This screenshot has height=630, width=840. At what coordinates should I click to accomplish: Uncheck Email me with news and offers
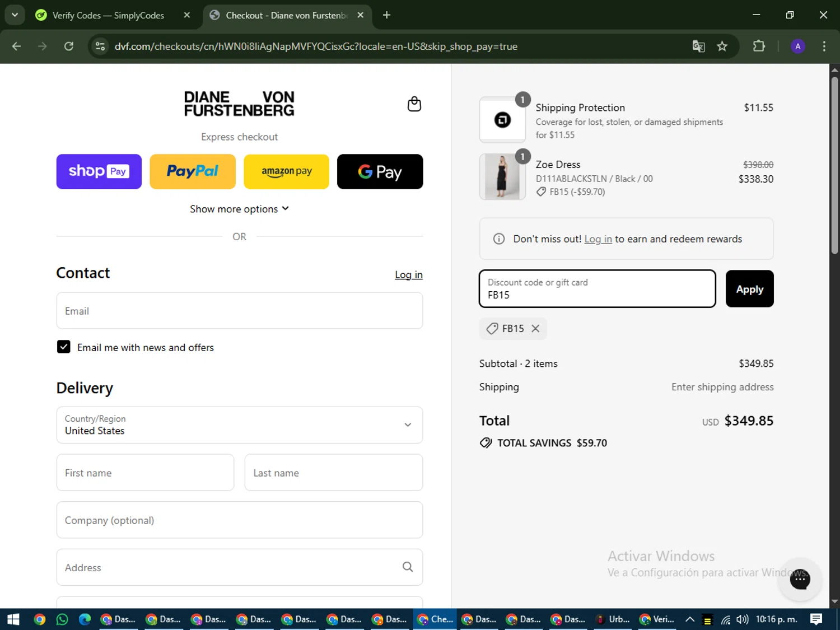[x=64, y=347]
